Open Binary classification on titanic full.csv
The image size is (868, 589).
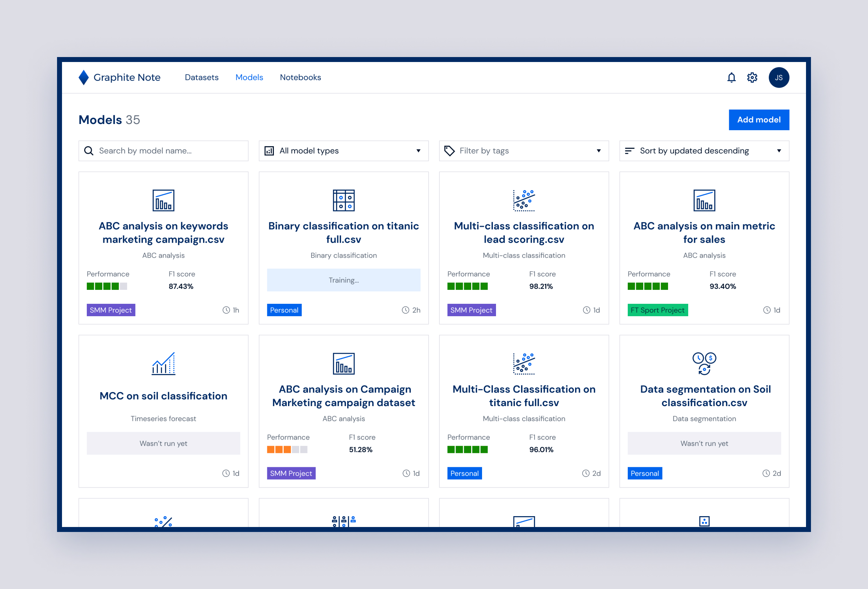pos(343,233)
